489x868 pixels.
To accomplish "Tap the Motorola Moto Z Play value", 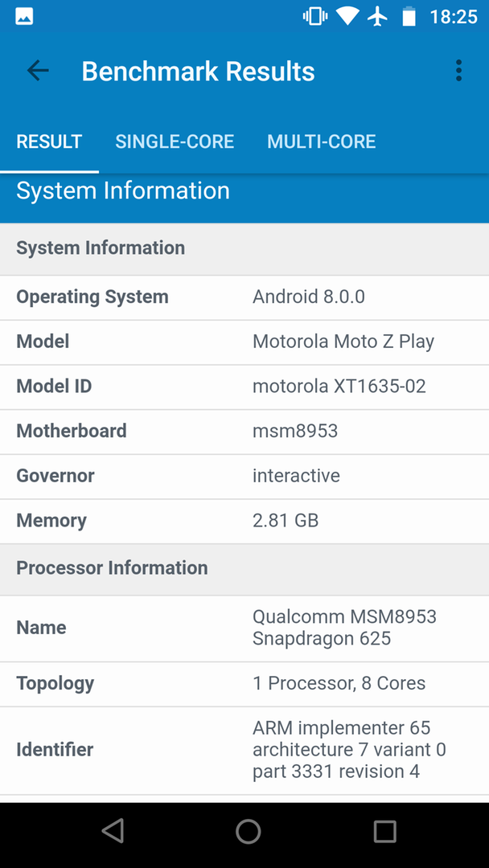I will tap(343, 342).
